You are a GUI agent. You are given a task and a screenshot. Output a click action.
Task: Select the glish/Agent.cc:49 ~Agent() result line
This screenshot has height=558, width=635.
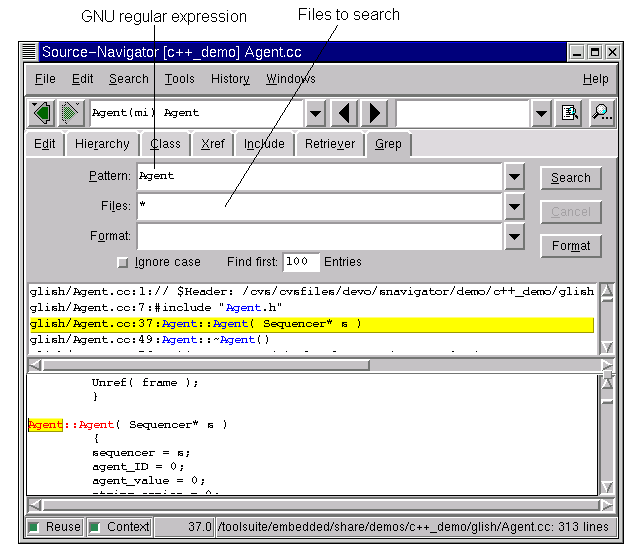pyautogui.click(x=311, y=340)
